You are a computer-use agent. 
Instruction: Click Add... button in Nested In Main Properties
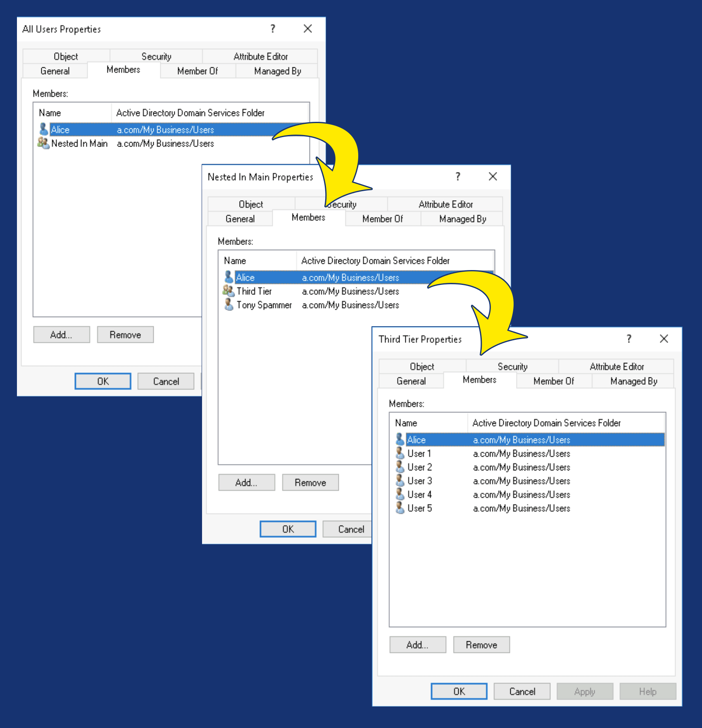click(x=246, y=482)
